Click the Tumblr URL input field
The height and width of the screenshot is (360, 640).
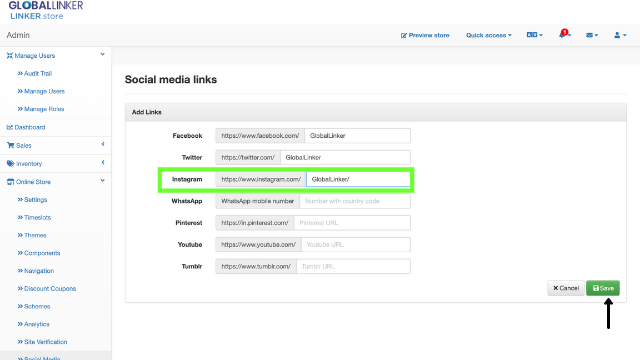pos(353,267)
